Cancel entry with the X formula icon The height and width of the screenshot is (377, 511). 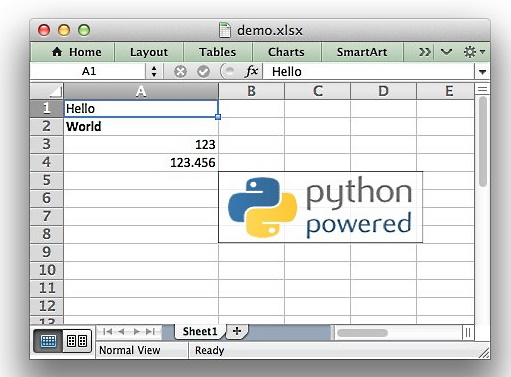(180, 72)
